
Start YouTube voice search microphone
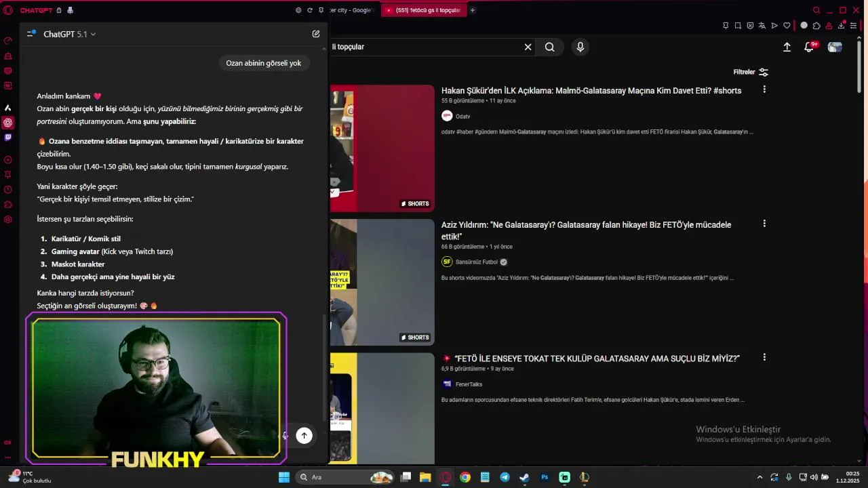point(580,47)
